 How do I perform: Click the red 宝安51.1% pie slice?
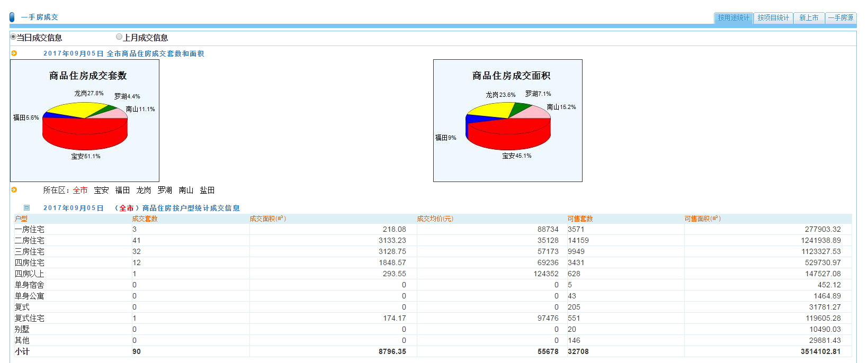(85, 135)
